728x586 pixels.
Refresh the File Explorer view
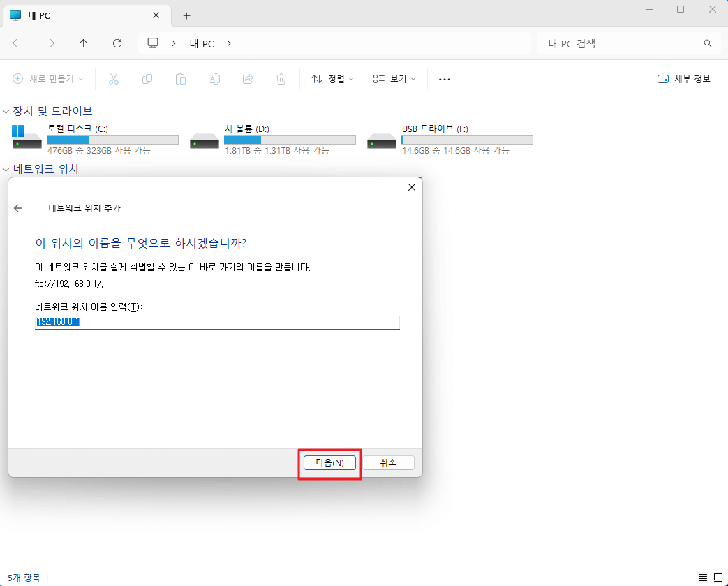[117, 43]
